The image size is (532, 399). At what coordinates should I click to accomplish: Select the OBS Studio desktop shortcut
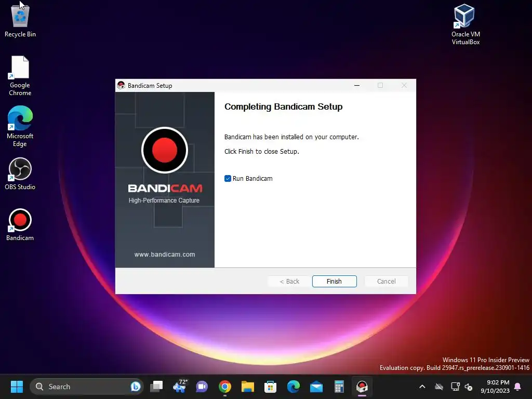[20, 174]
